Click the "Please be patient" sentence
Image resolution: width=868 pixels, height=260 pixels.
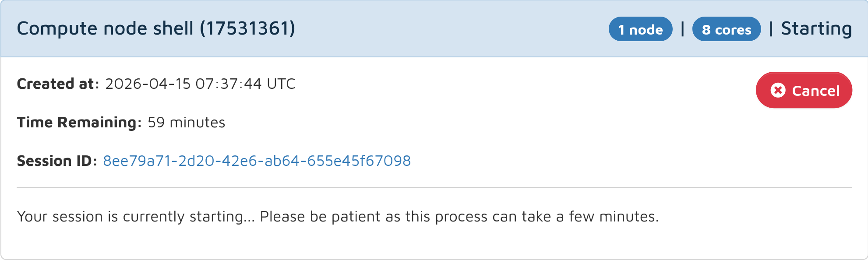[x=459, y=217]
